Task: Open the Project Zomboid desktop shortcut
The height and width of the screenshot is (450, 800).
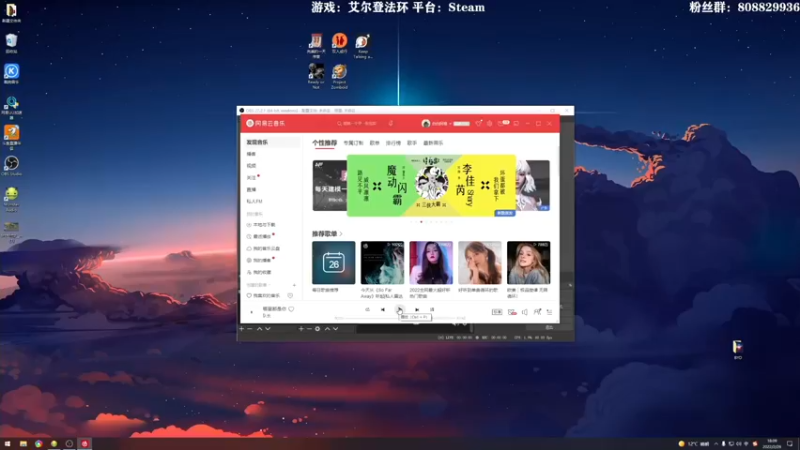Action: [x=339, y=76]
